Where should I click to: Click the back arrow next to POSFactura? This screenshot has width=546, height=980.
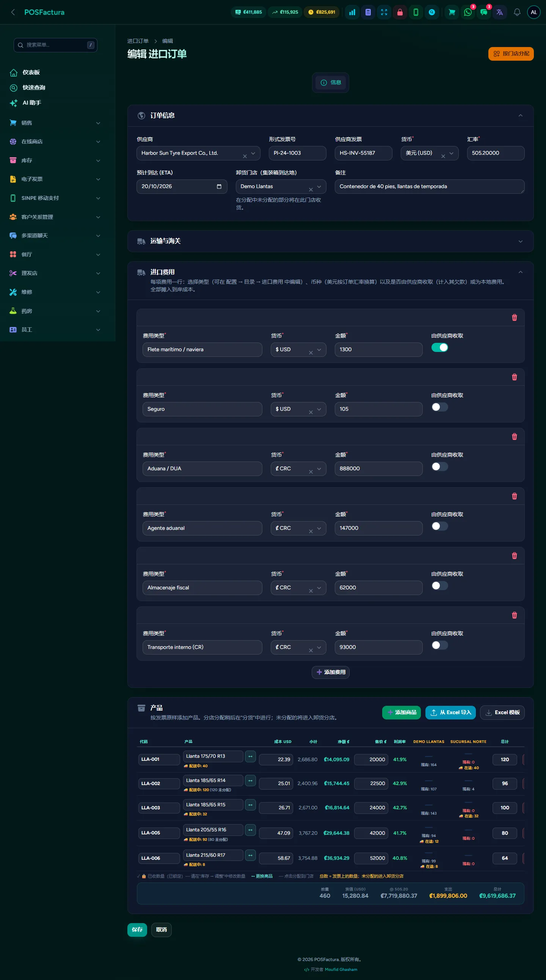(13, 12)
